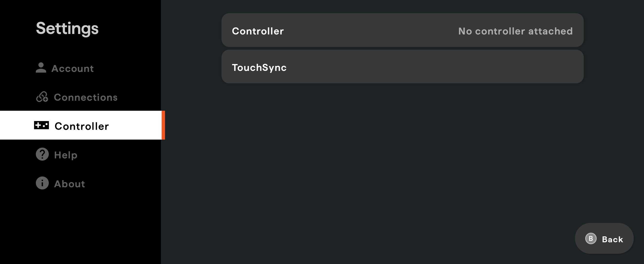
Task: Select the highlighted Controller sidebar entry
Action: [82, 126]
